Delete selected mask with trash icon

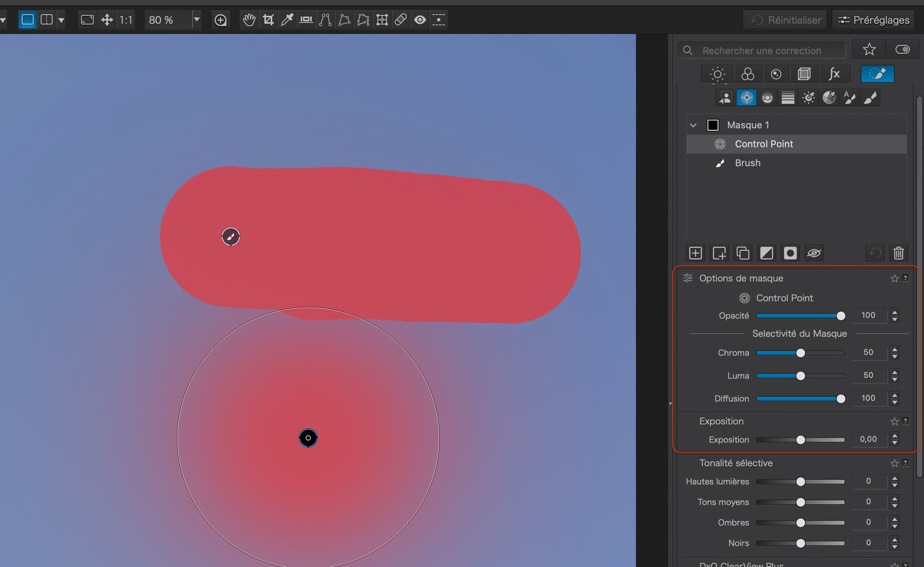point(898,253)
